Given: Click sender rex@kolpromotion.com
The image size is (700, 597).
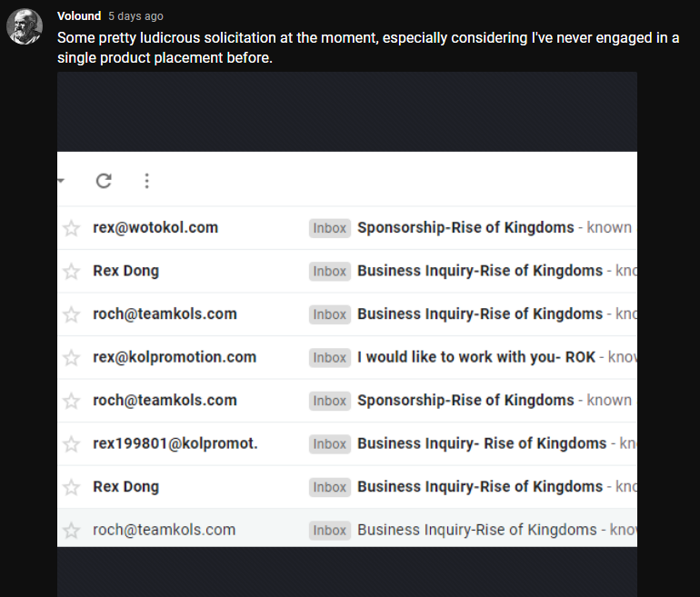Looking at the screenshot, I should (175, 357).
